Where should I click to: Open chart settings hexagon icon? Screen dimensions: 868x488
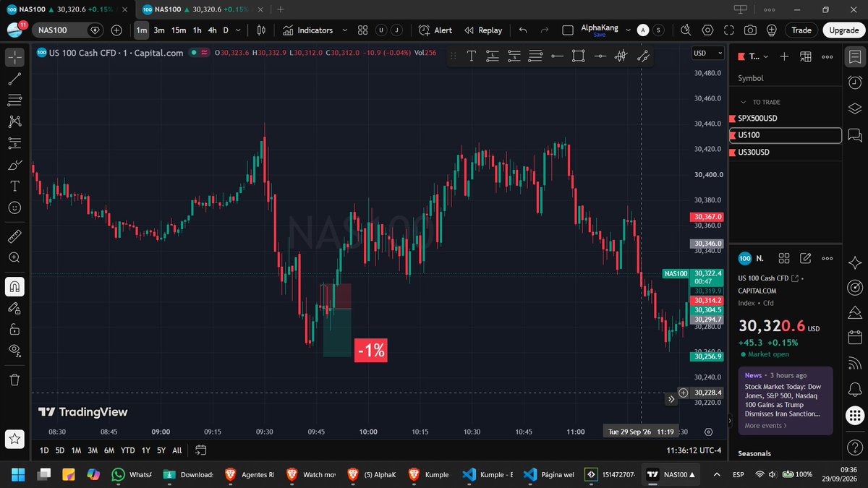(x=707, y=30)
